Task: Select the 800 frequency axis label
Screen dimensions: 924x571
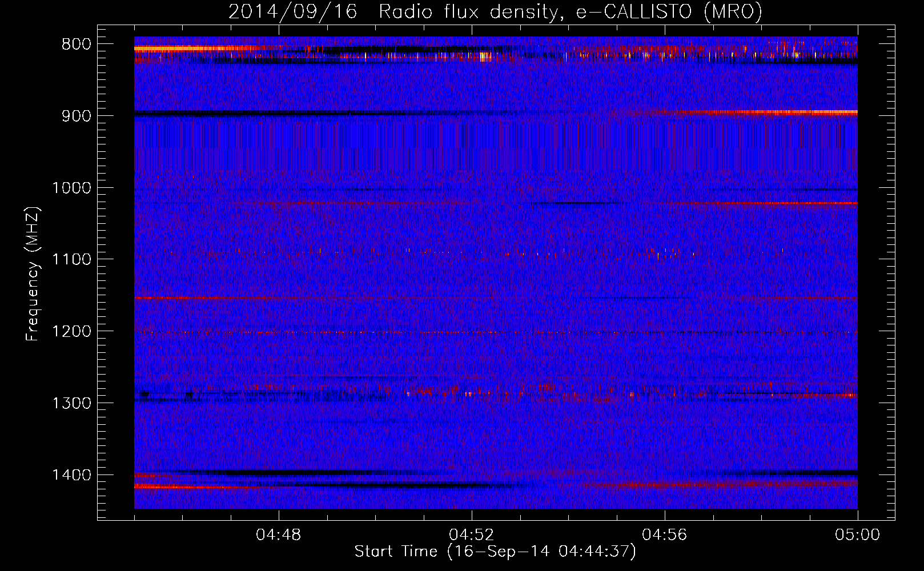Action: 77,45
